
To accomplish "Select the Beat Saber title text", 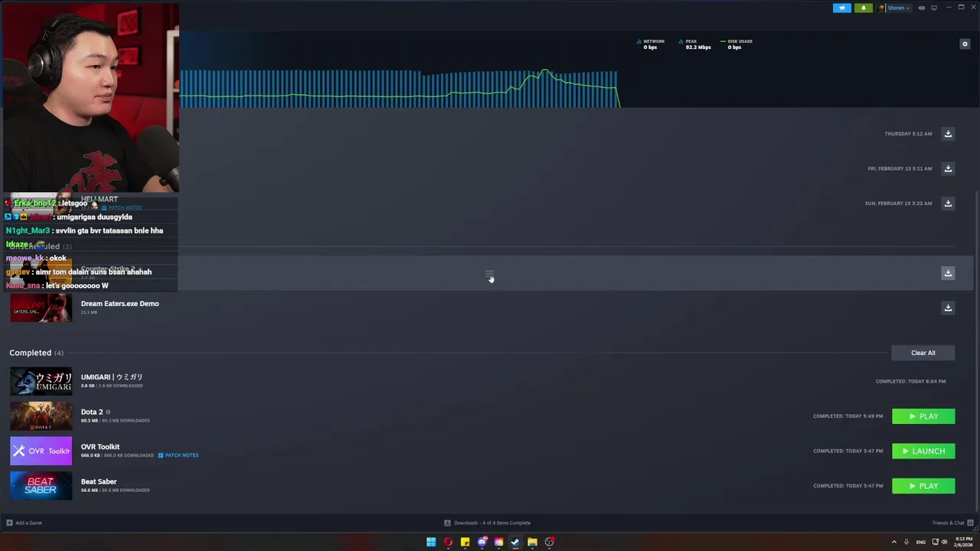I will tap(99, 482).
